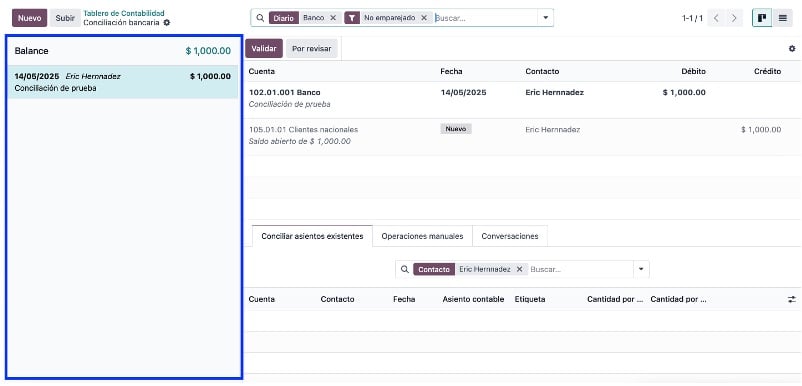The height and width of the screenshot is (386, 802).
Task: Switch to the Conversaciones tab
Action: click(x=510, y=236)
